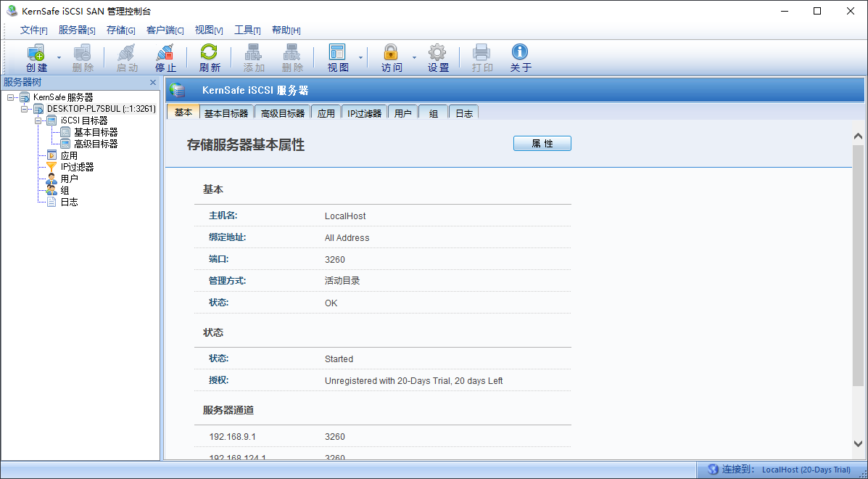Select 应用 in the server tree
Screen dimensions: 868x479
coord(69,155)
